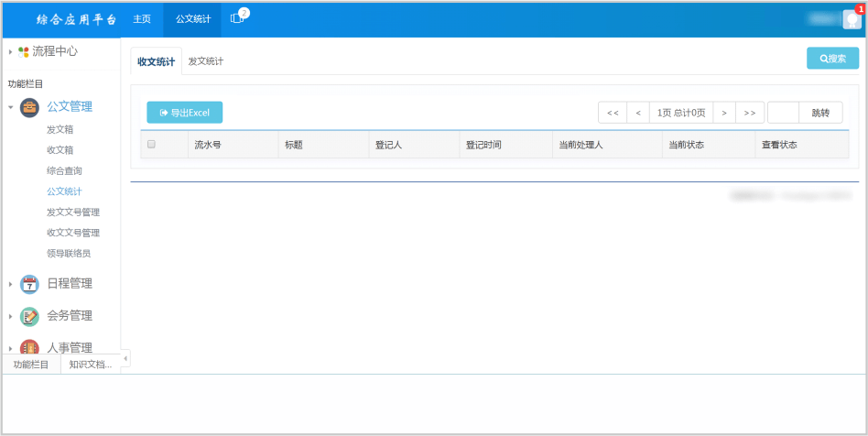The width and height of the screenshot is (868, 436).
Task: Click the 公文管理 briefcase icon
Action: tap(30, 107)
